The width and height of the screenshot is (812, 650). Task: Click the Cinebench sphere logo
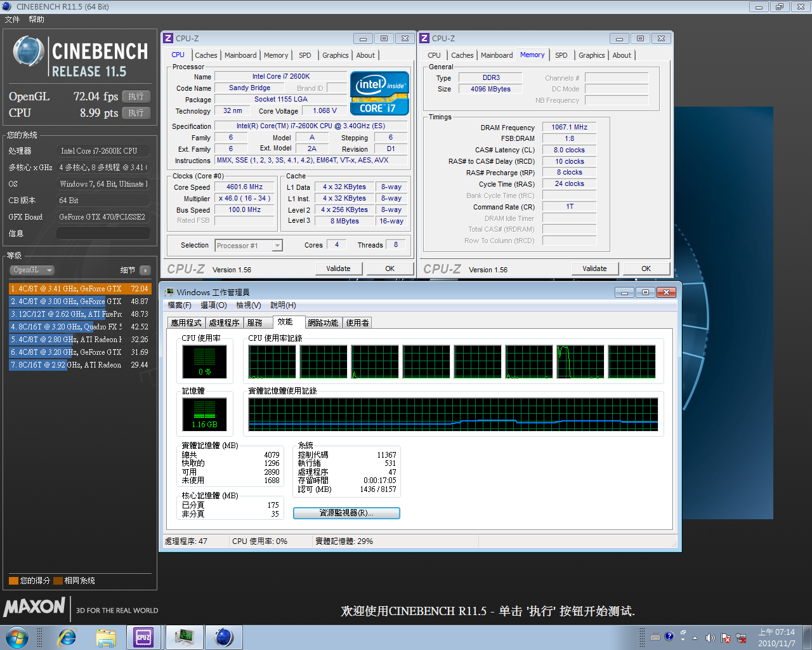click(x=29, y=52)
